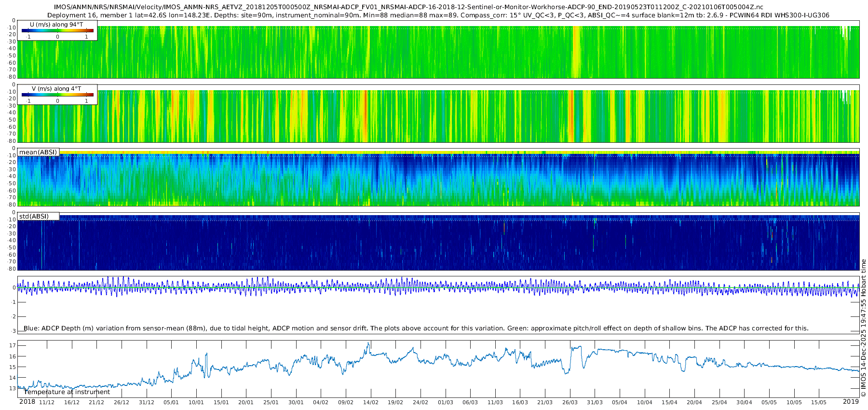Click the 15/05 date on the time axis
Screen dimensions: 868x410
[818, 402]
